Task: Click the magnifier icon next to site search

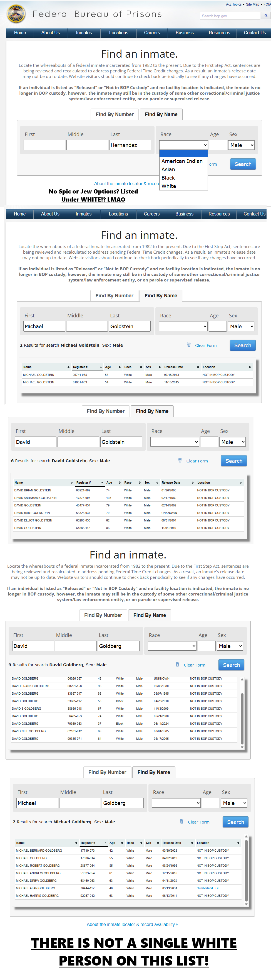Action: coord(266,16)
